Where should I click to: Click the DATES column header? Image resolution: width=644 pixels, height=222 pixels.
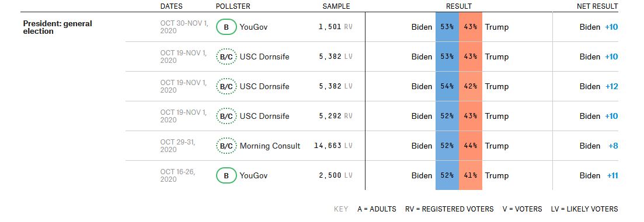(x=171, y=6)
